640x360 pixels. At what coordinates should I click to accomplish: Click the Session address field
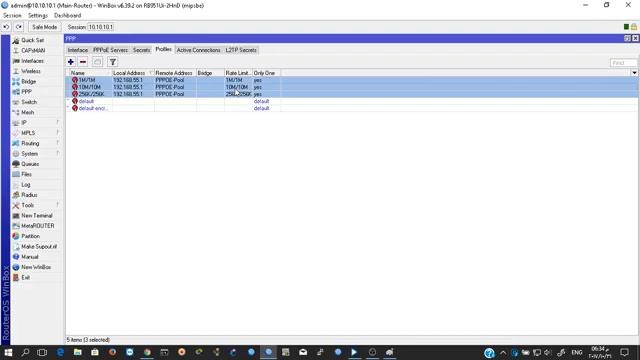point(101,27)
